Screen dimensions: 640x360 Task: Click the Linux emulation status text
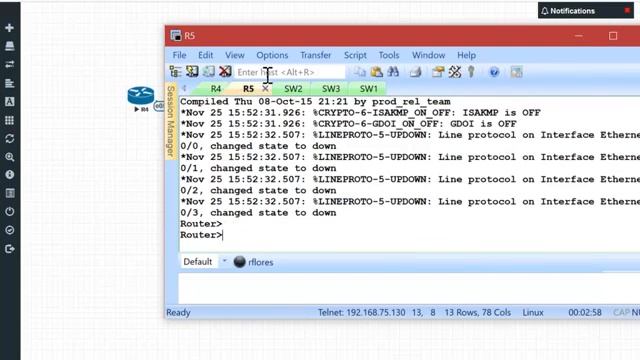coord(533,312)
